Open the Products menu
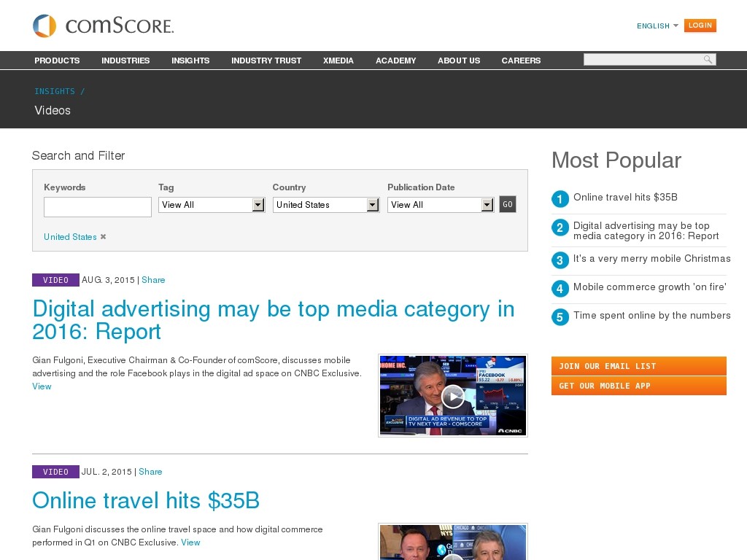The width and height of the screenshot is (747, 560). 57,61
